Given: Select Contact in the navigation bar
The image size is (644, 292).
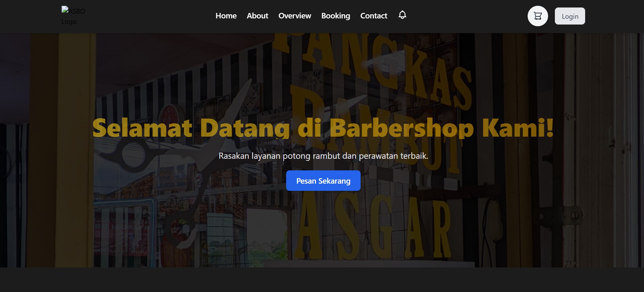Looking at the screenshot, I should point(374,16).
